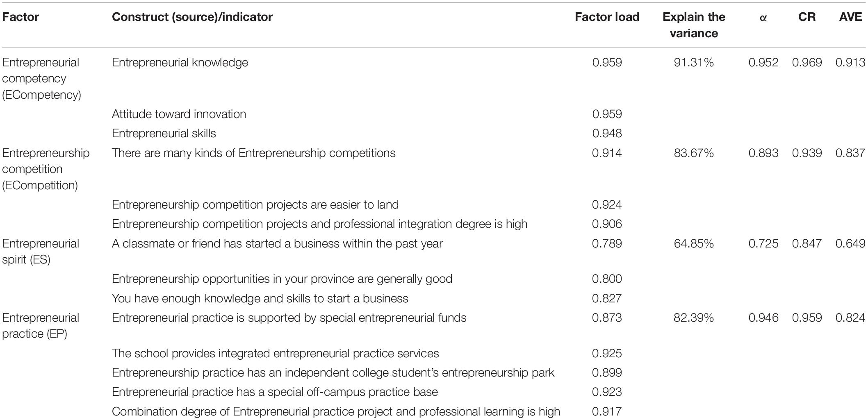The height and width of the screenshot is (420, 868).
Task: Click the 83.67% variance value
Action: [x=694, y=153]
